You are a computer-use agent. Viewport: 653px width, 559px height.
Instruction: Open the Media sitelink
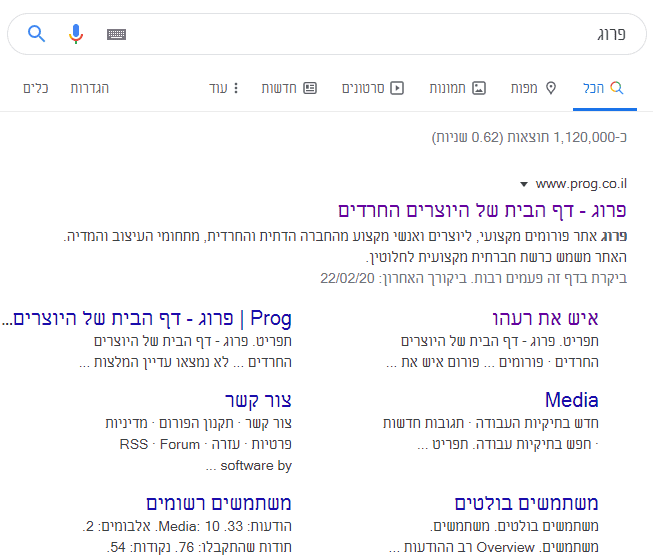pos(571,400)
